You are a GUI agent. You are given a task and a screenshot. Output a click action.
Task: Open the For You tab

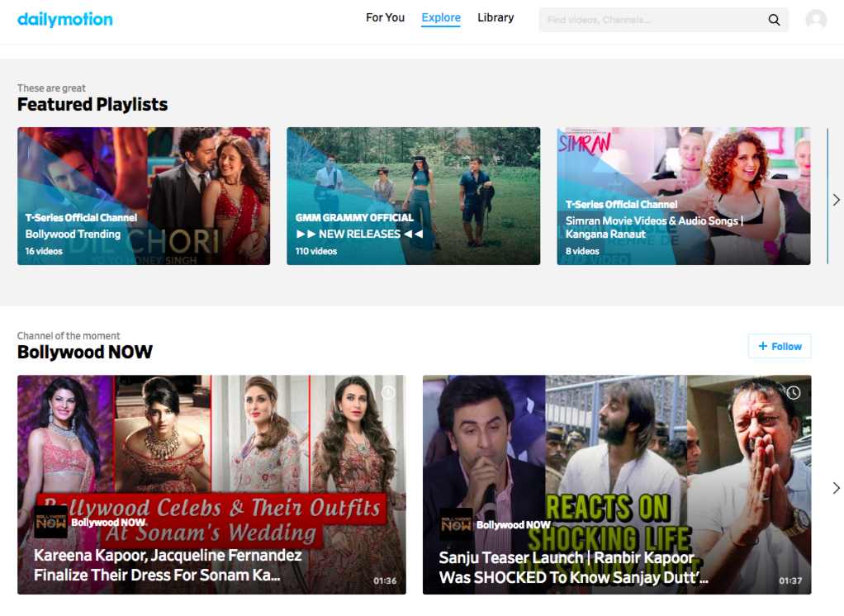tap(385, 18)
